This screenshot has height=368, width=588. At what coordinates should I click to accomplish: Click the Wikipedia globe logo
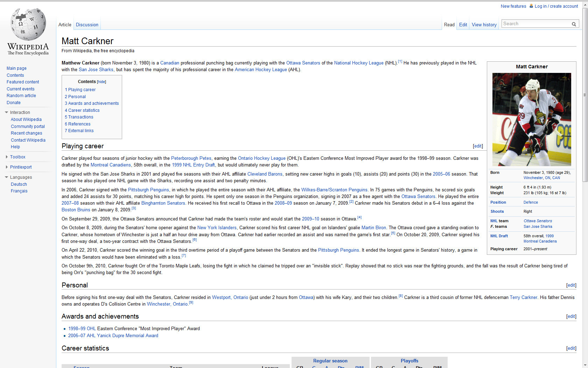coord(28,24)
